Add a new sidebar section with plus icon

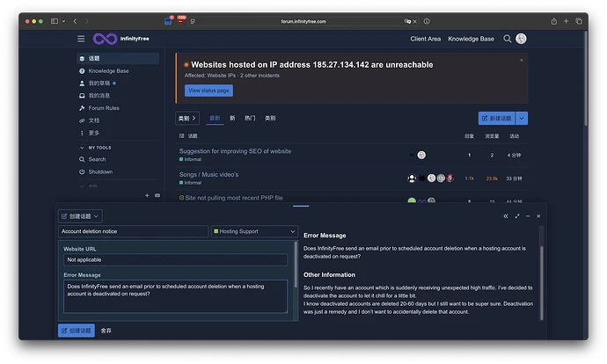point(147,195)
